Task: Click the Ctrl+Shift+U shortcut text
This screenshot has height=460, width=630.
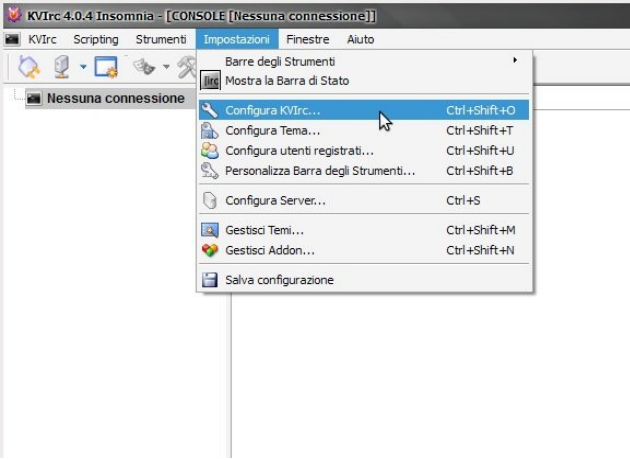Action: tap(480, 151)
